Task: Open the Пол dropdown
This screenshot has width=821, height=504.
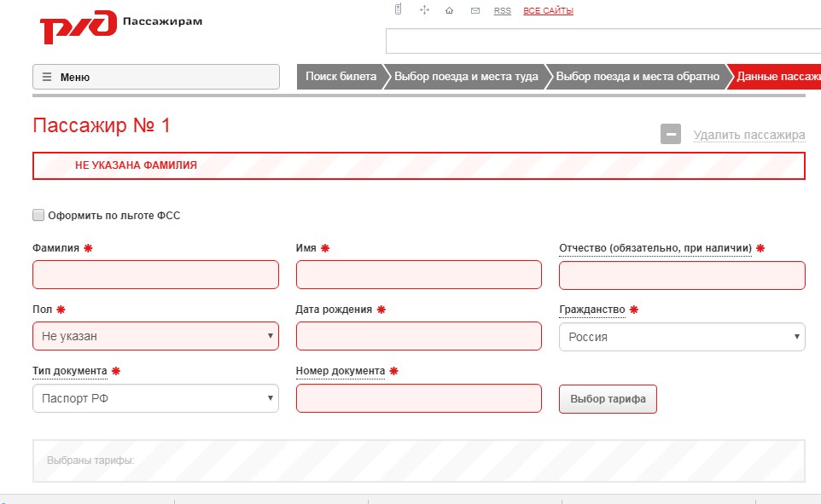Action: pos(155,336)
